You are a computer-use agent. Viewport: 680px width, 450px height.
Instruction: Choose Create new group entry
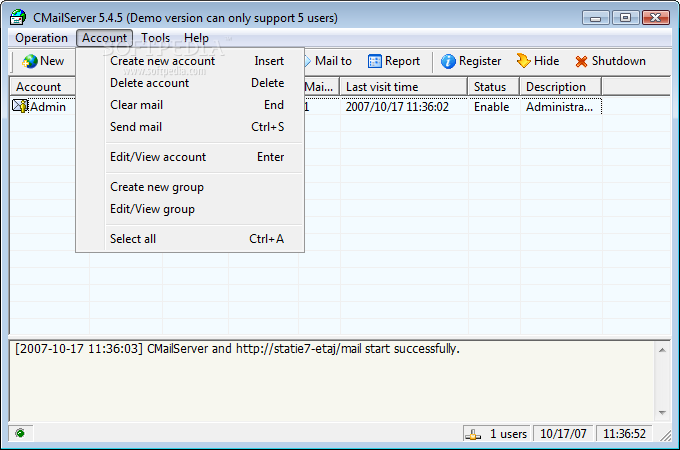(x=197, y=187)
